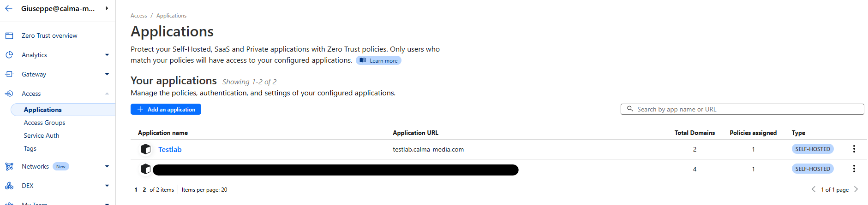
Task: Click the search magnifier icon
Action: point(630,109)
